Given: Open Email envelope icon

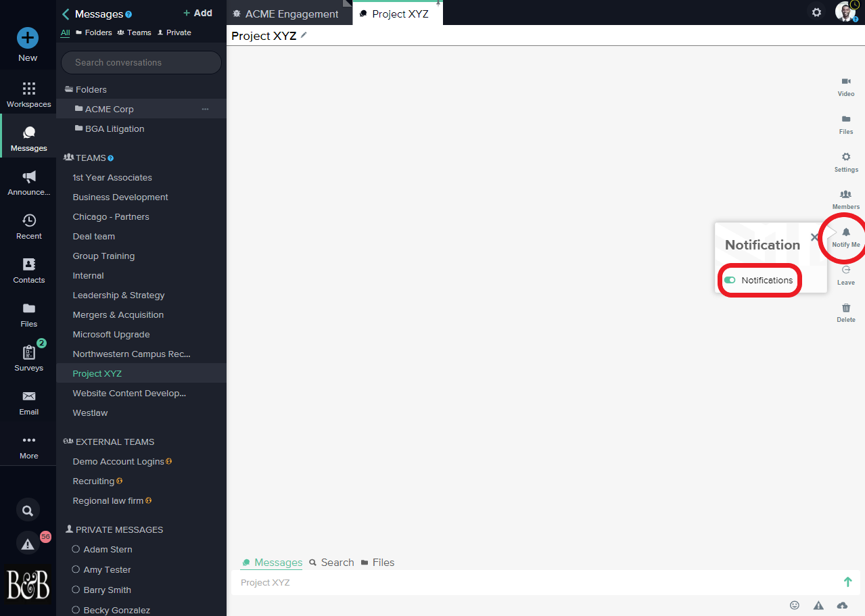Looking at the screenshot, I should coord(28,396).
